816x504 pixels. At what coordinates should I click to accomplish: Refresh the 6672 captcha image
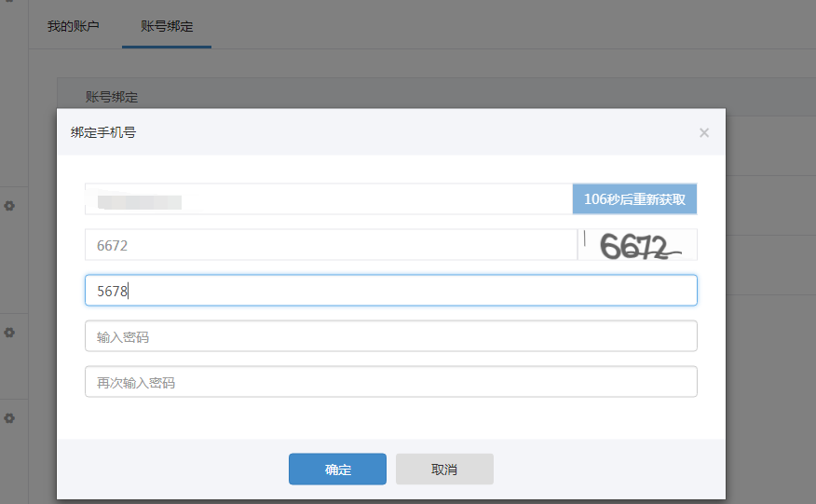point(637,245)
